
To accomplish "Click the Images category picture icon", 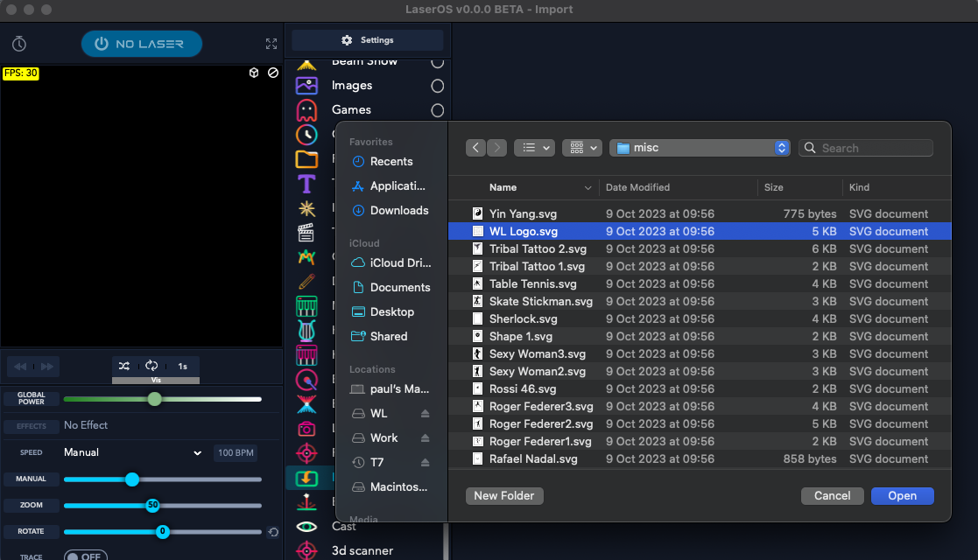I will [306, 86].
